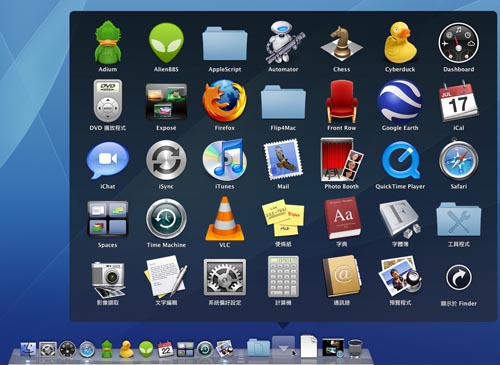
Task: Open the folder stack left of the open stack
Action: [x=259, y=347]
